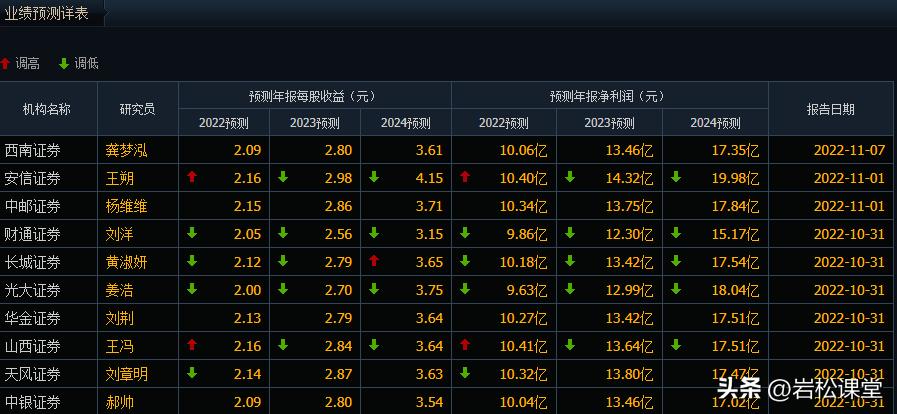Image resolution: width=897 pixels, height=414 pixels.
Task: Click green down arrow beside 光大证券 EPS 3.75
Action: [x=374, y=289]
